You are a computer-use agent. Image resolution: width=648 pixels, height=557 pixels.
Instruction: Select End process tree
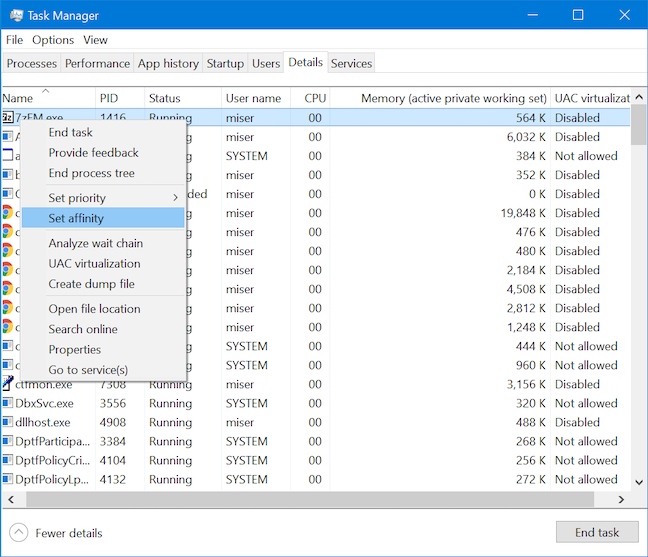[x=102, y=173]
